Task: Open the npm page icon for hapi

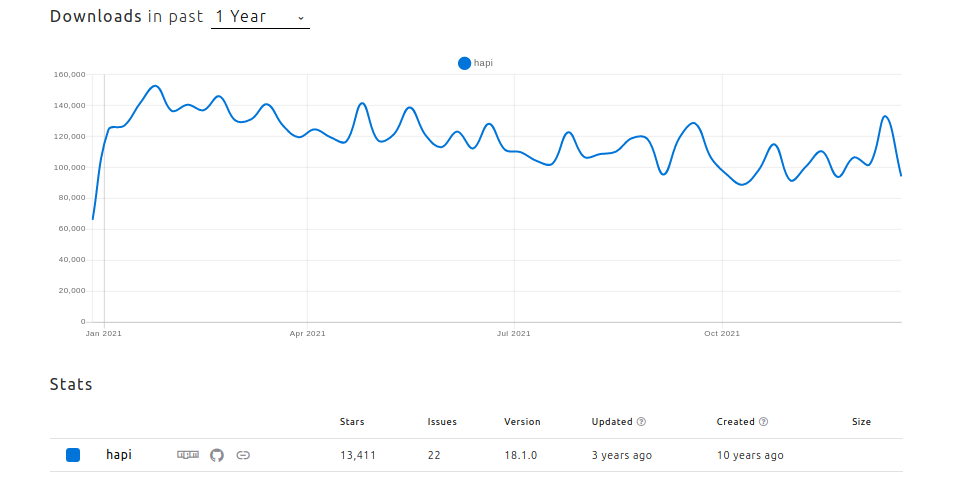Action: point(188,455)
